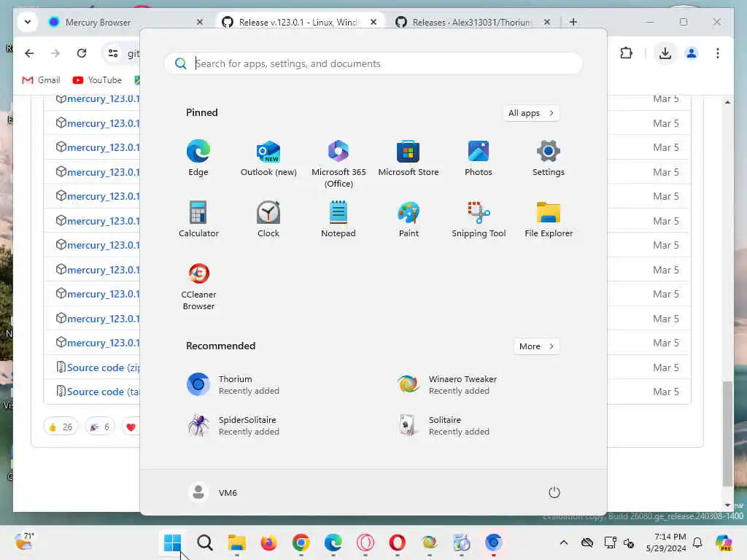Click the power button in Start menu
Viewport: 747px width, 560px height.
tap(554, 492)
